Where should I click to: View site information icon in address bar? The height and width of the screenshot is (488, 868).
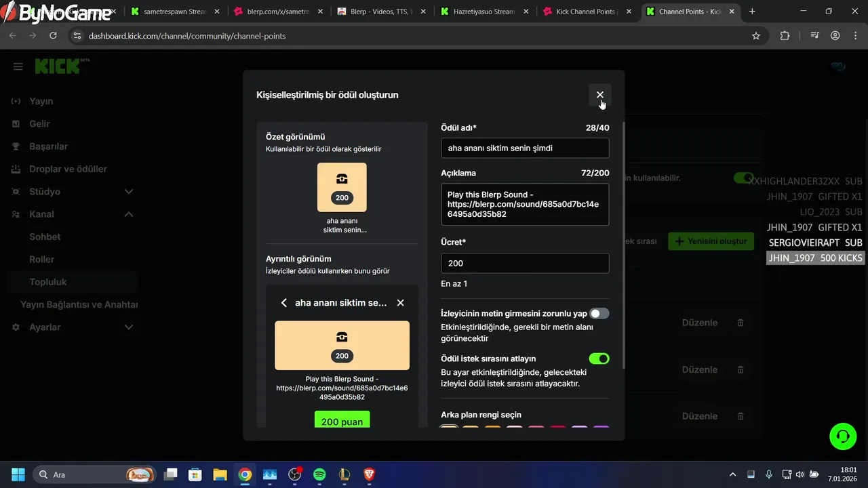pos(77,36)
